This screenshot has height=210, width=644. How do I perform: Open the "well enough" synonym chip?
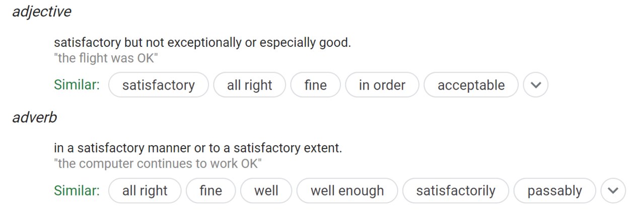(347, 191)
